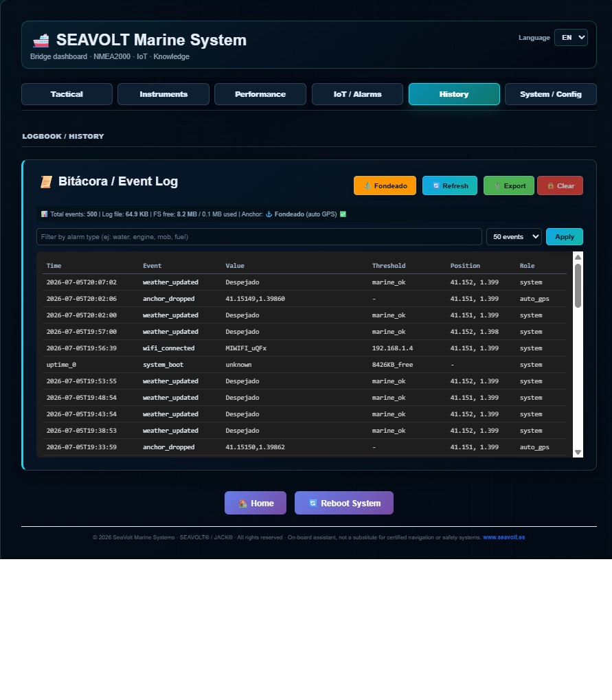The image size is (612, 700).
Task: Apply the event log filter
Action: pos(564,236)
